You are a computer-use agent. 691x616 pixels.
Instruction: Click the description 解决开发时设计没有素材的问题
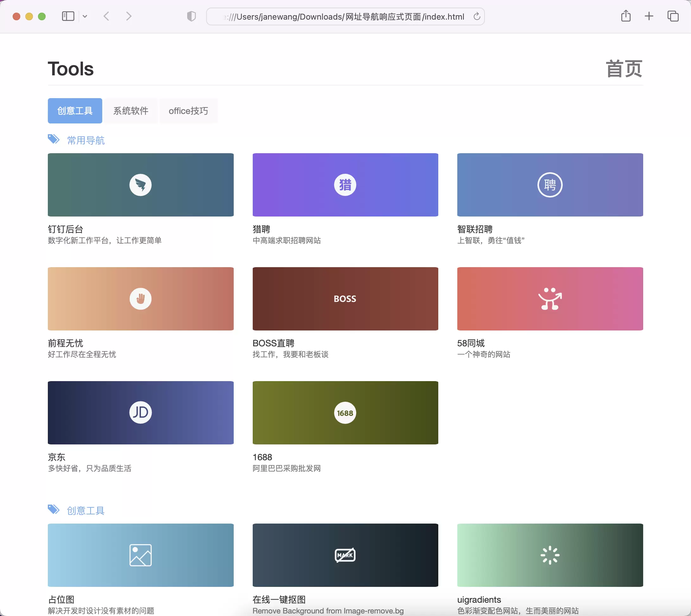(x=101, y=611)
